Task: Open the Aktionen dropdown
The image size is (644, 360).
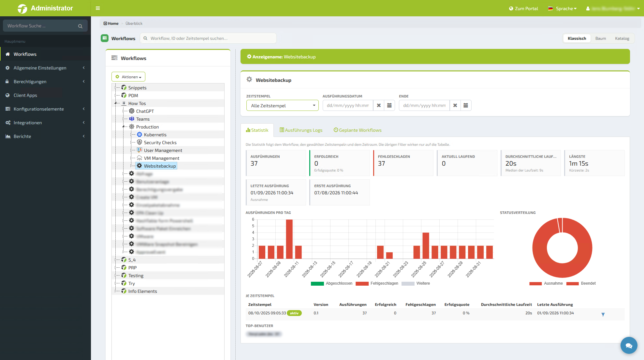Action: tap(128, 77)
